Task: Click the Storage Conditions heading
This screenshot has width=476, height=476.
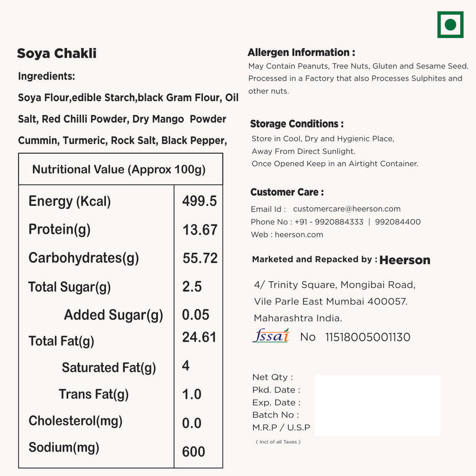Action: [x=297, y=124]
